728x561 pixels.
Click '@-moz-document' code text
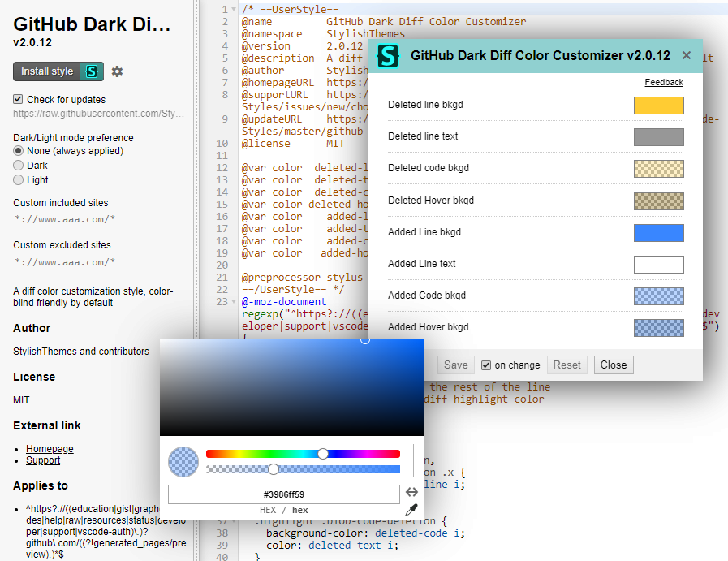(284, 301)
